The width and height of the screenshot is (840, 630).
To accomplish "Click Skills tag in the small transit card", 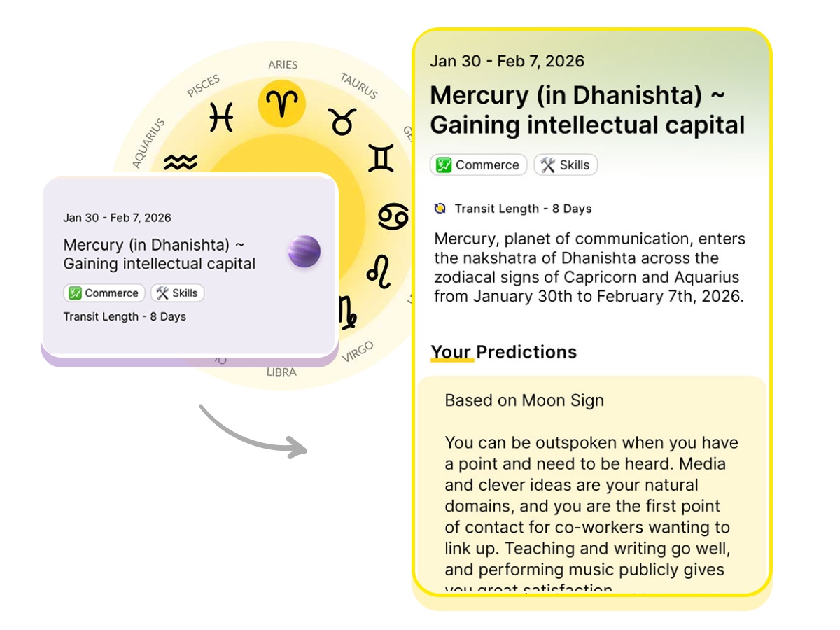I will tap(177, 293).
